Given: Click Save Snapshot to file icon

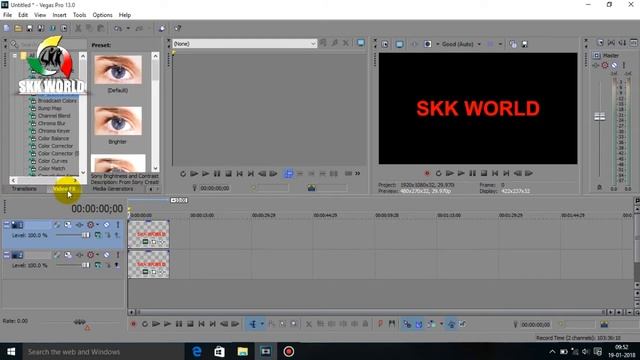Looking at the screenshot, I should [x=525, y=44].
